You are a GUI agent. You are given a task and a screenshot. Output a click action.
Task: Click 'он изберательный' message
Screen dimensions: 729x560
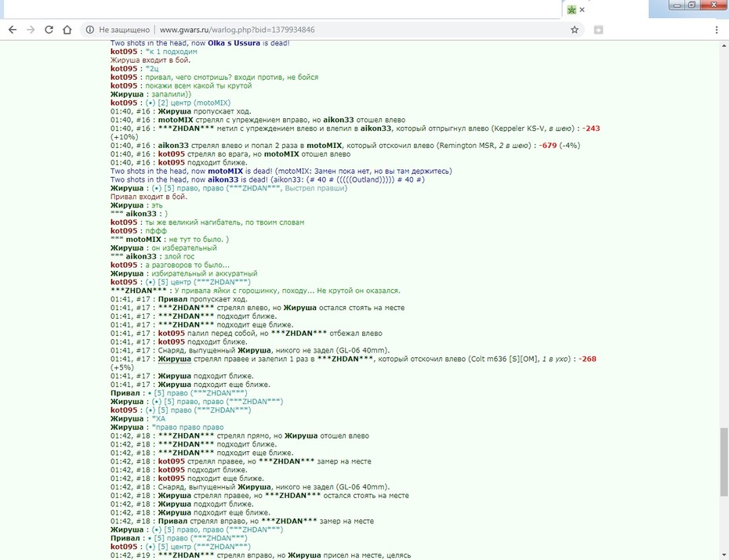coord(184,248)
